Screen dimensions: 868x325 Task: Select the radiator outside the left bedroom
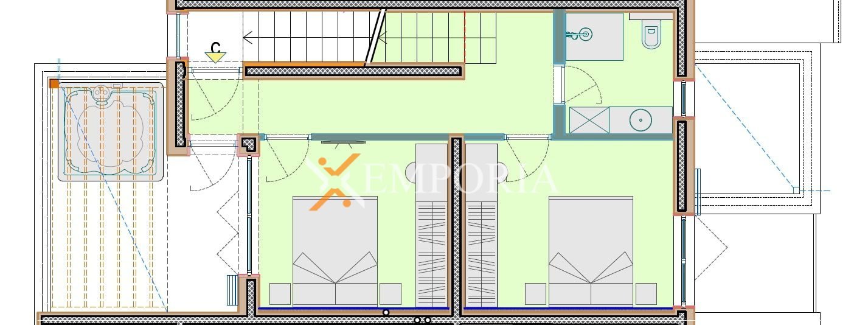click(231, 290)
